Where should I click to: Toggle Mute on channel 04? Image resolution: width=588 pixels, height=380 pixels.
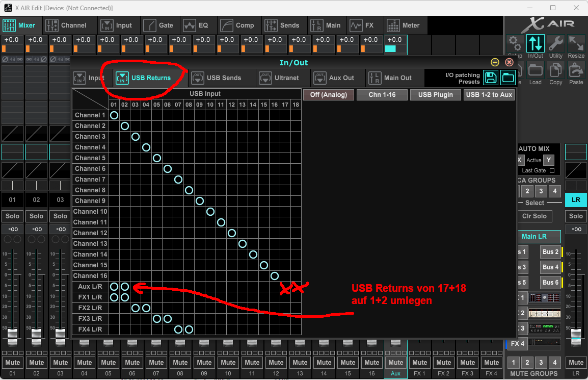pyautogui.click(x=85, y=362)
